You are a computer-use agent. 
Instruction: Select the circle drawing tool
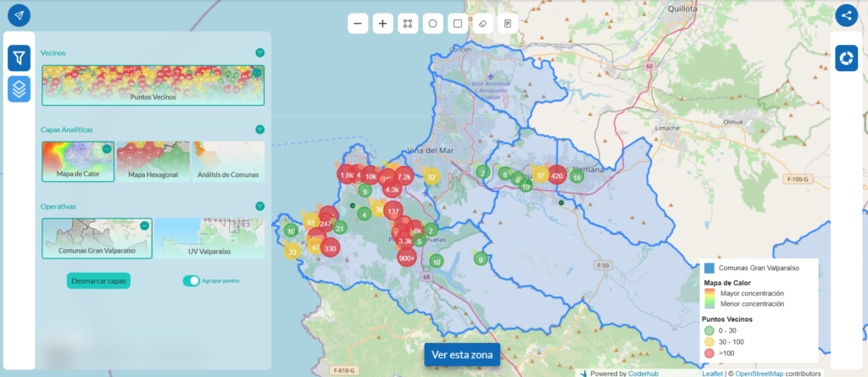432,24
